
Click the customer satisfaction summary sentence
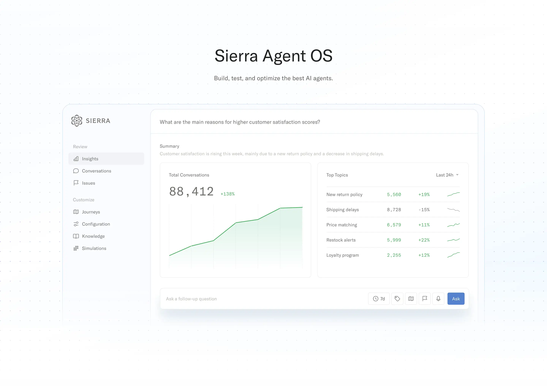[272, 154]
